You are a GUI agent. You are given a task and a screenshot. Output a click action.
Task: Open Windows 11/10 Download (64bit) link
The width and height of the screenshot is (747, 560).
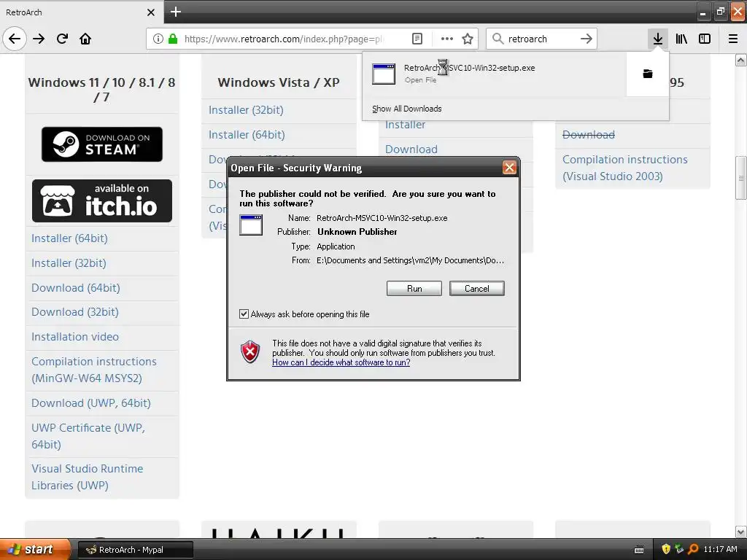click(76, 287)
